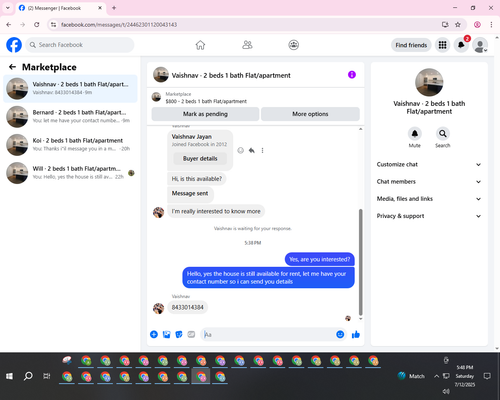Viewport: 500px width, 400px height.
Task: Open more options for Buyer details message
Action: (262, 150)
